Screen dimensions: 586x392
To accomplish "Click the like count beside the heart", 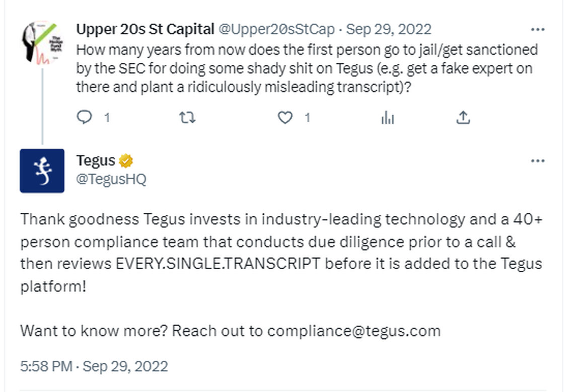I will coord(307,118).
